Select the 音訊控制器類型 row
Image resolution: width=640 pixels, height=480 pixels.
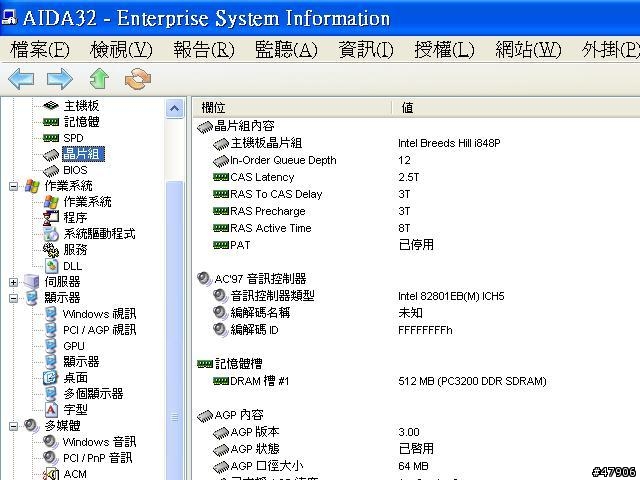coord(416,296)
